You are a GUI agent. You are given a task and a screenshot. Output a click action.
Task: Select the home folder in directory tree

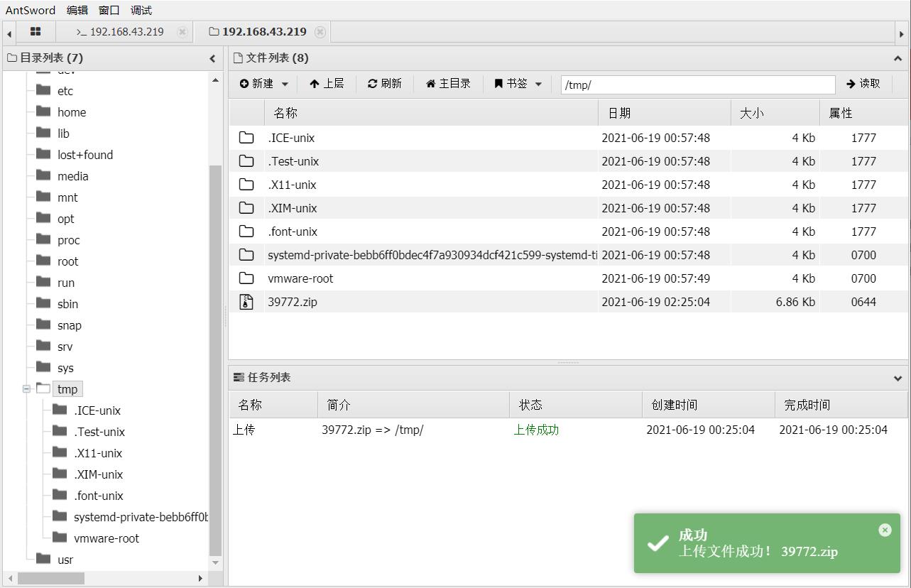(x=72, y=112)
